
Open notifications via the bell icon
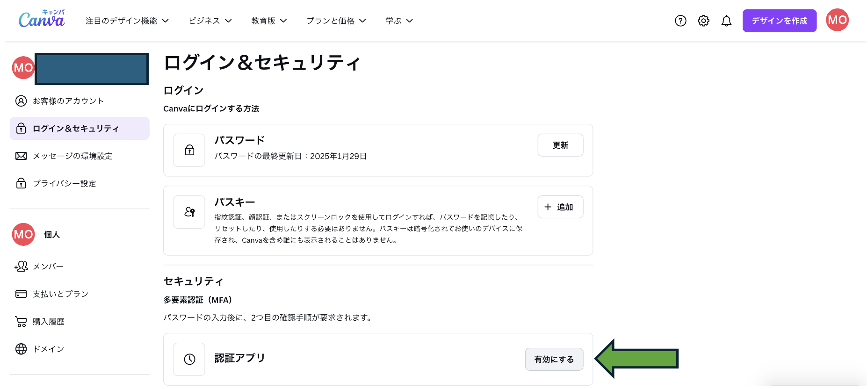[x=726, y=21]
